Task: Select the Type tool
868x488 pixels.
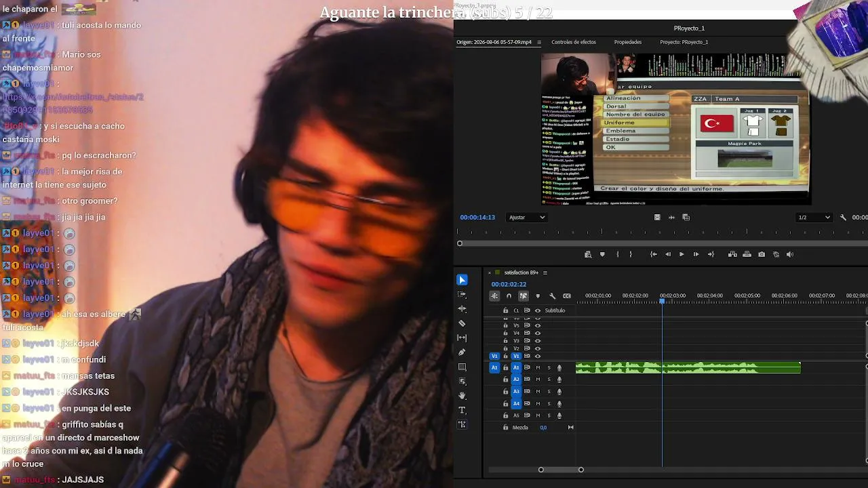Action: point(462,410)
